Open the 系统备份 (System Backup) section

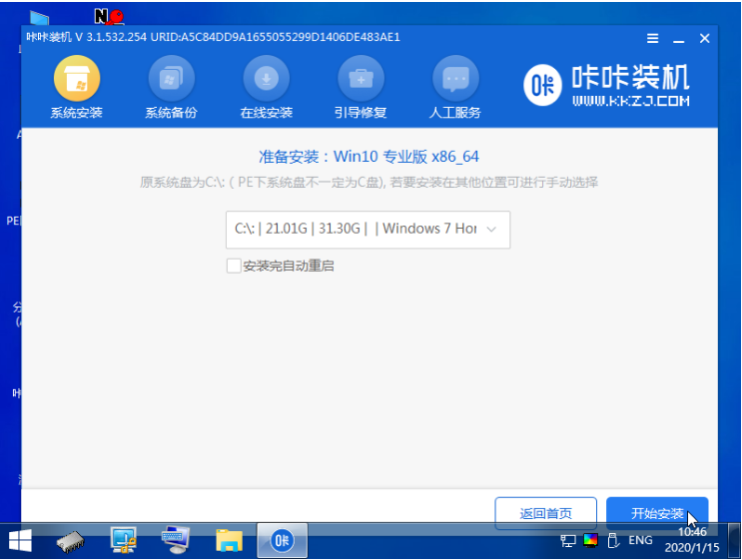(171, 88)
